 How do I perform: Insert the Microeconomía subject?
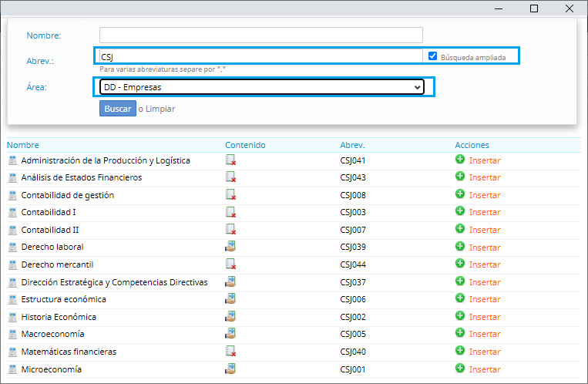coord(485,369)
